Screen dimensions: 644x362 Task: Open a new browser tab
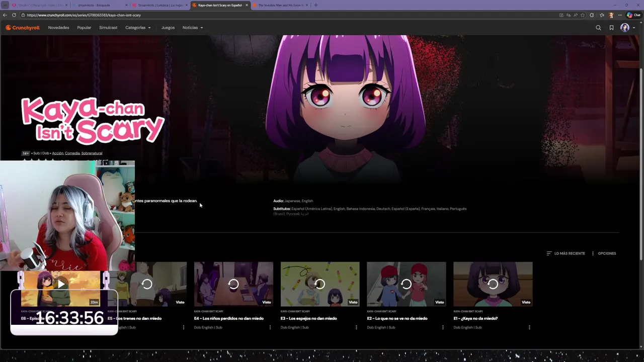[315, 5]
